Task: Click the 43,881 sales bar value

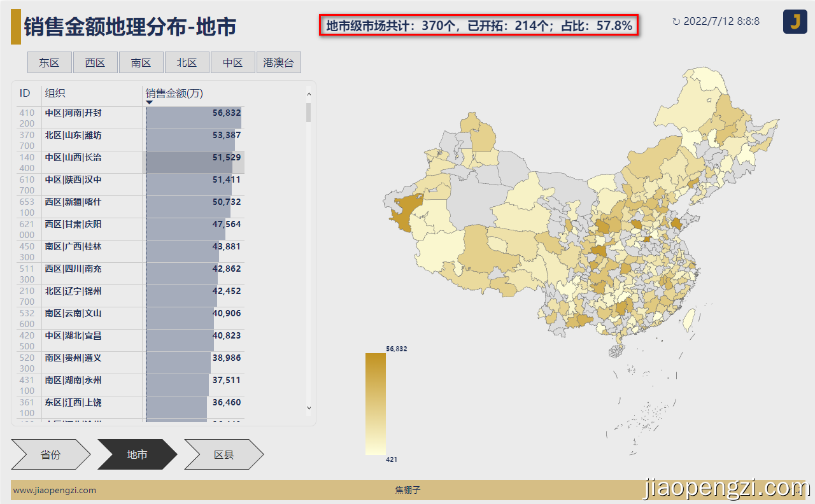Action: point(227,246)
